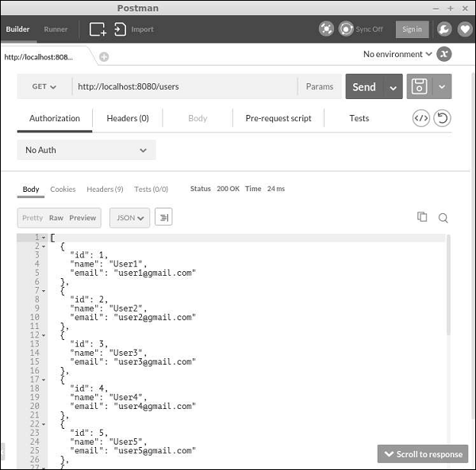The image size is (476, 470).
Task: Search the response with magnifier icon
Action: pyautogui.click(x=443, y=218)
